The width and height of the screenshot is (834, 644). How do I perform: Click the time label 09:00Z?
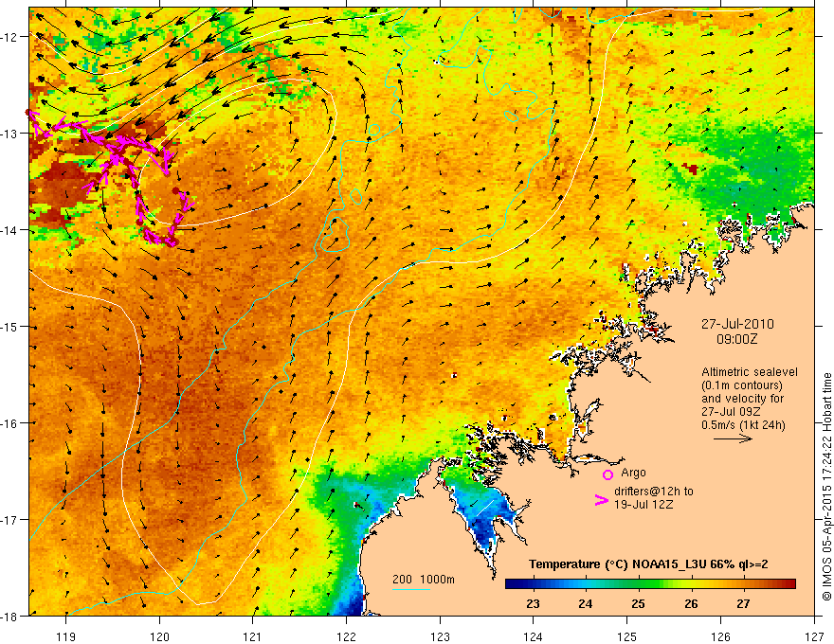click(736, 339)
